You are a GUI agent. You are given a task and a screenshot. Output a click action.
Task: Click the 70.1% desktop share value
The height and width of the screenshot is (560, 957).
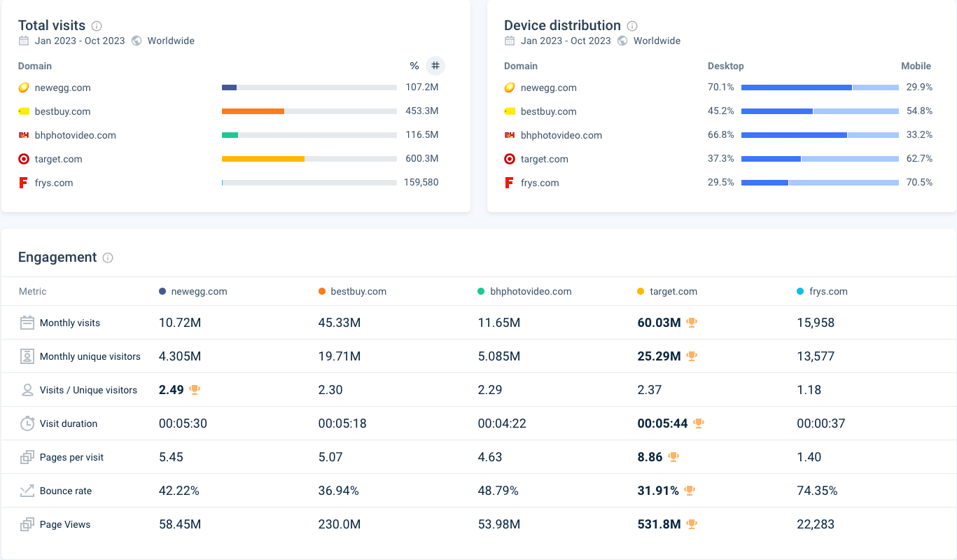(721, 87)
